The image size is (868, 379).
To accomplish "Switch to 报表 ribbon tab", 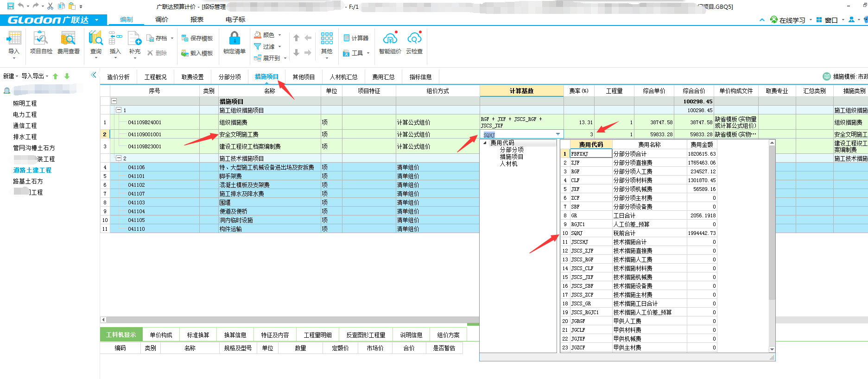I will 197,19.
